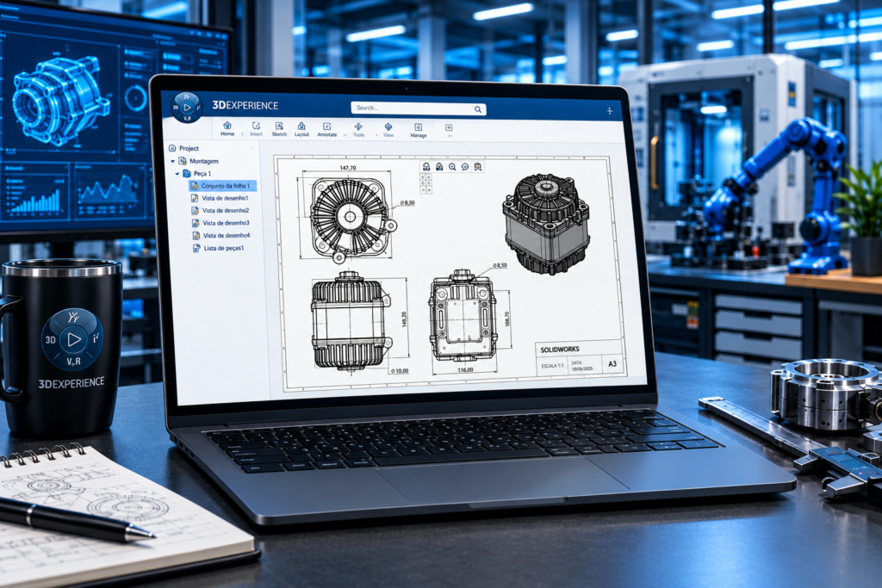Click the leftmost lock icon in drawing toolbar

pyautogui.click(x=426, y=166)
